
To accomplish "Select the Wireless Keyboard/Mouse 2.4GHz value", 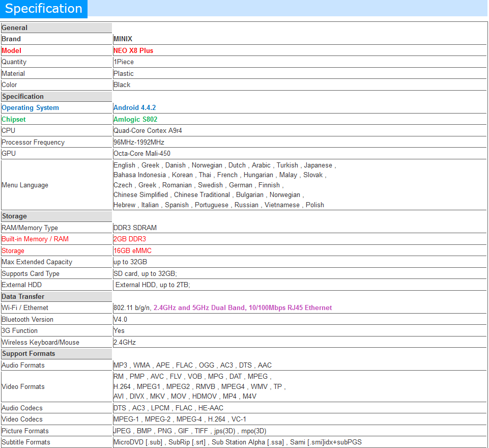I will [x=125, y=342].
